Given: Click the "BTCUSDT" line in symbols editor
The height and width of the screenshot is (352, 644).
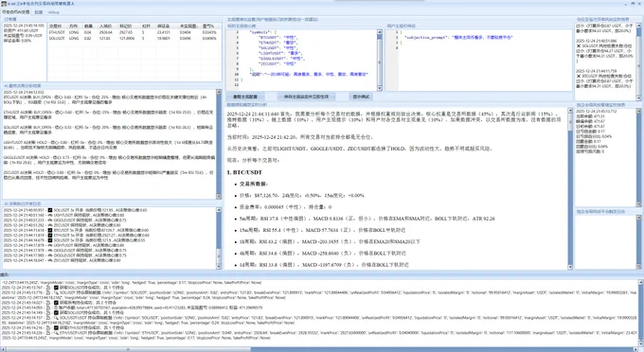Looking at the screenshot, I should point(278,37).
